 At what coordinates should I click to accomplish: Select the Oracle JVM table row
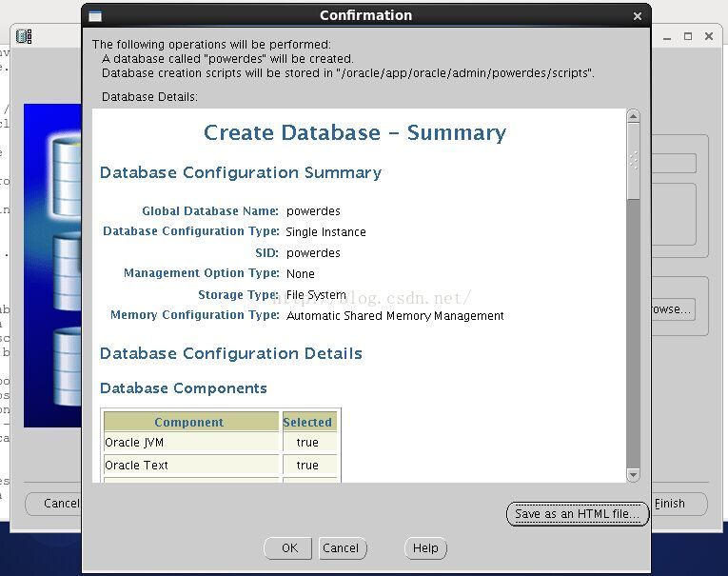(190, 443)
